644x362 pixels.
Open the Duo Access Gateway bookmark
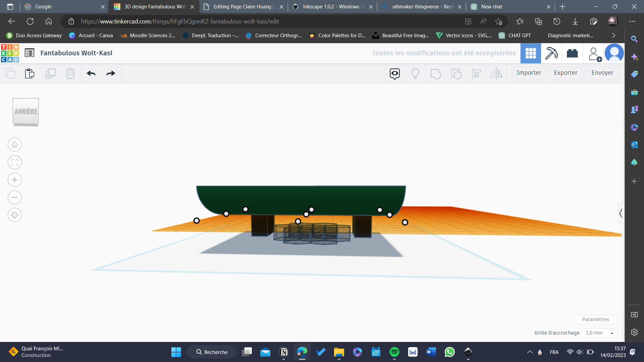pos(34,36)
